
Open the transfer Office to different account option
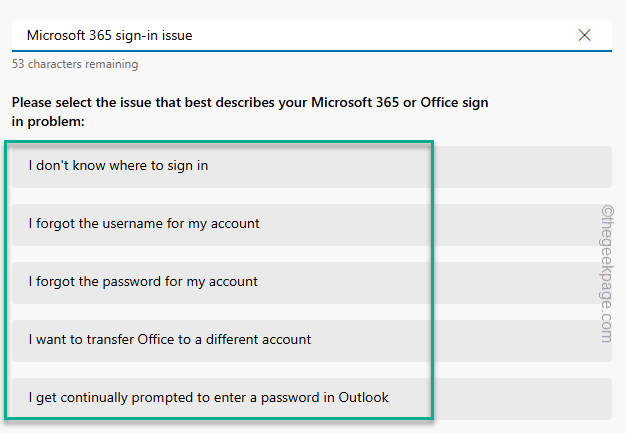tap(311, 341)
